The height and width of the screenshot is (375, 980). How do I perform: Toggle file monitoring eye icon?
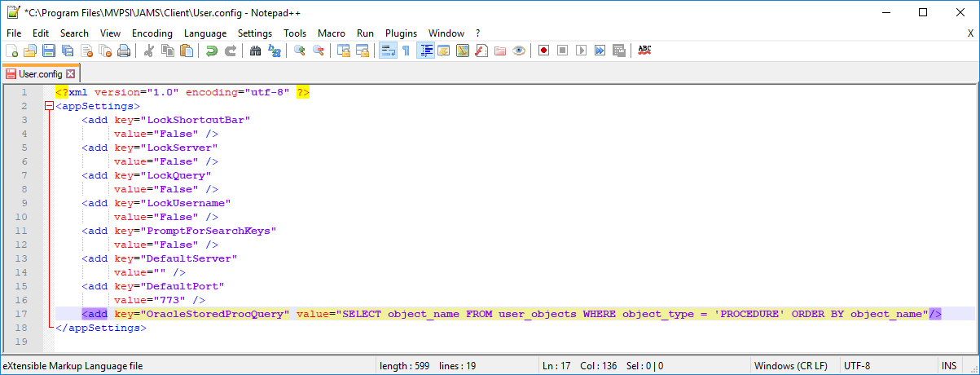[519, 51]
